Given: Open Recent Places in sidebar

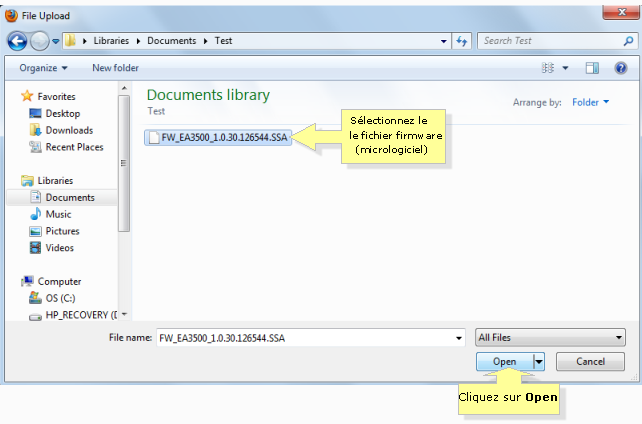Looking at the screenshot, I should [x=74, y=147].
